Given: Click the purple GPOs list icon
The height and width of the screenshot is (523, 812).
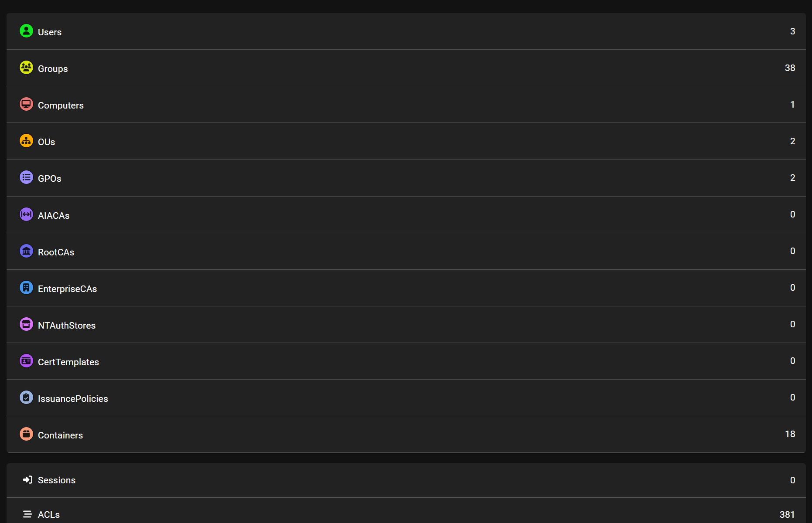Looking at the screenshot, I should click(26, 177).
